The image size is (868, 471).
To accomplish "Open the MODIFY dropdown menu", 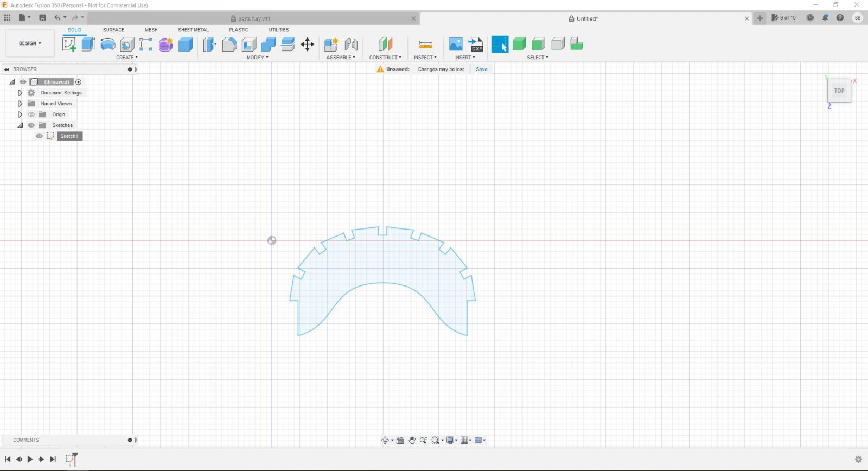I will (x=258, y=58).
